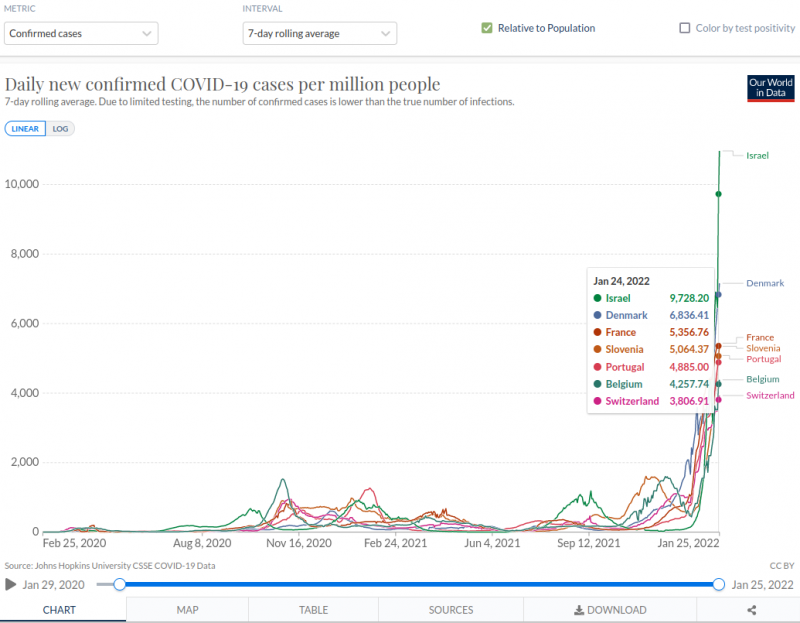
Task: Switch to the Map tab
Action: click(187, 610)
